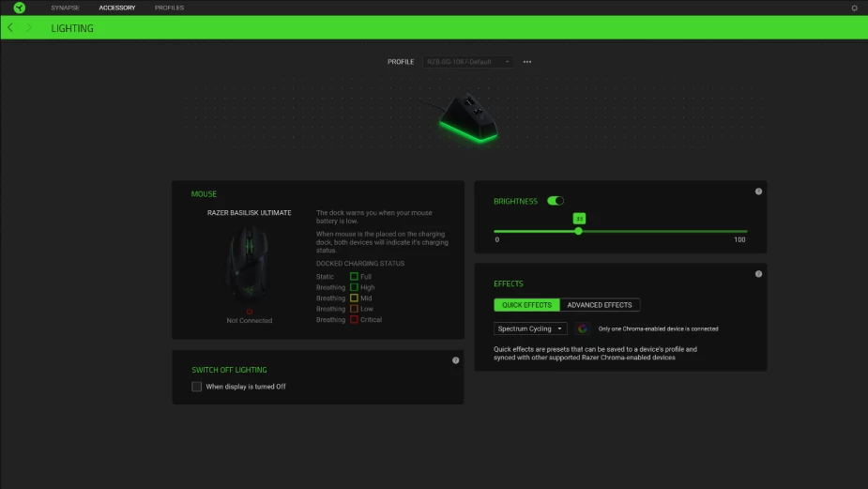The width and height of the screenshot is (868, 489).
Task: Click the Switch Off Lighting help icon
Action: click(456, 360)
